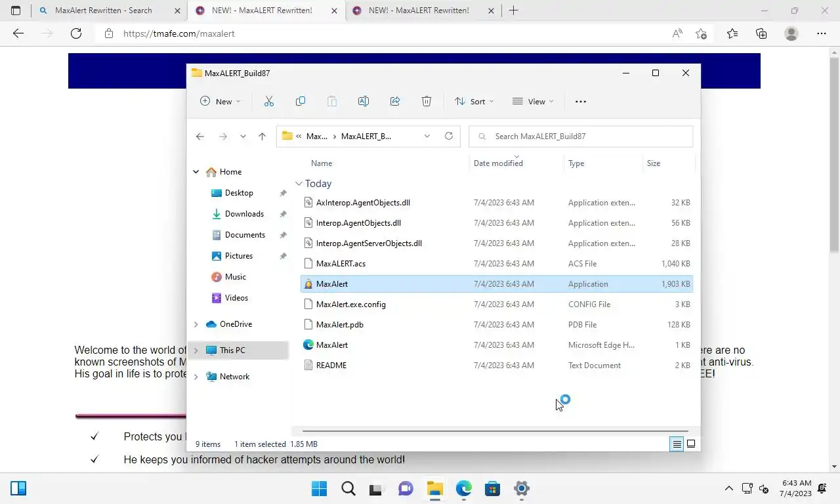Open the See more (three dots) toolbar menu
Image resolution: width=840 pixels, height=504 pixels.
pyautogui.click(x=580, y=102)
